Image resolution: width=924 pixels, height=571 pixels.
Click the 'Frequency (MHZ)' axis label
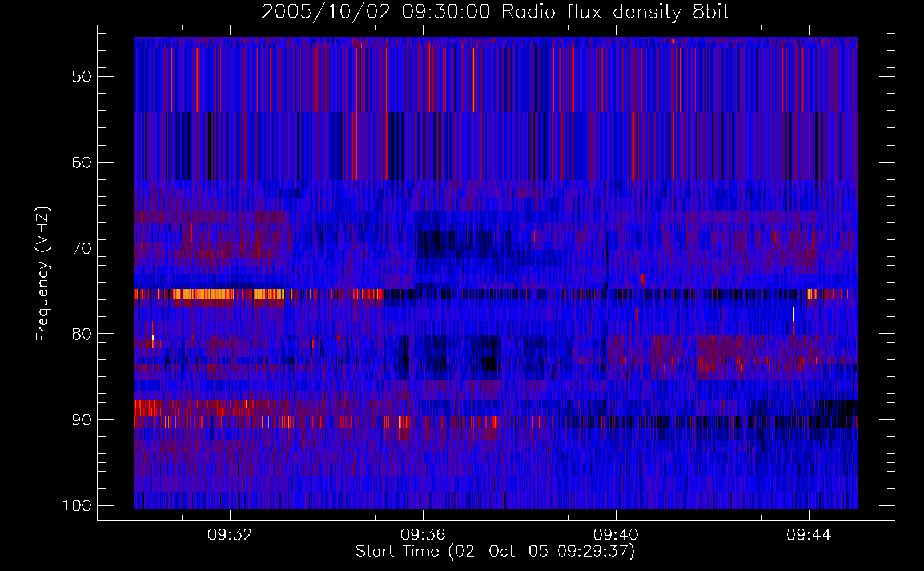click(43, 274)
